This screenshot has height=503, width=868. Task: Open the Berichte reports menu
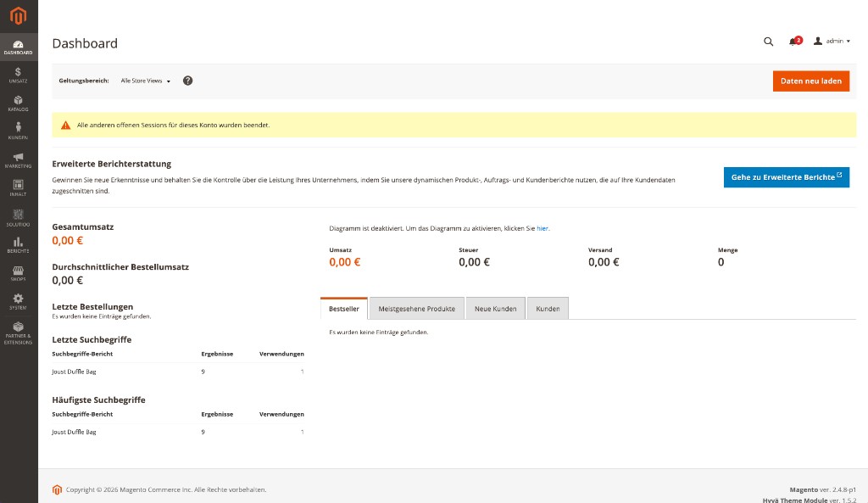19,245
